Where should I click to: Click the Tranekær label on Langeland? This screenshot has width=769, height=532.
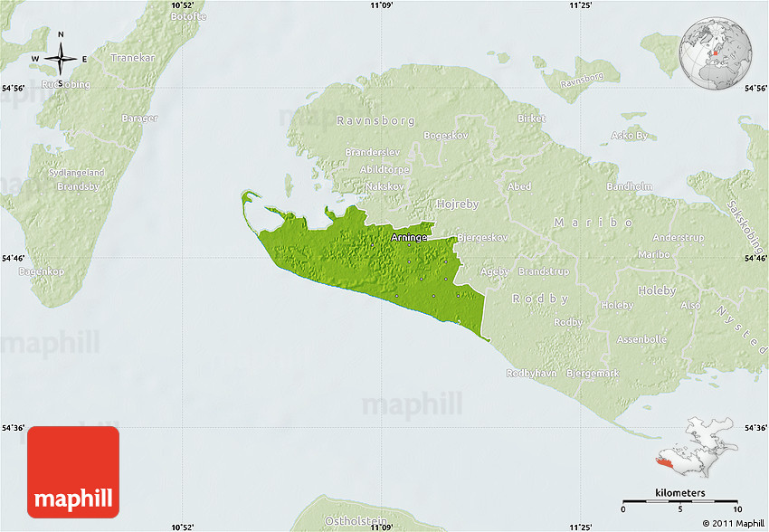133,58
